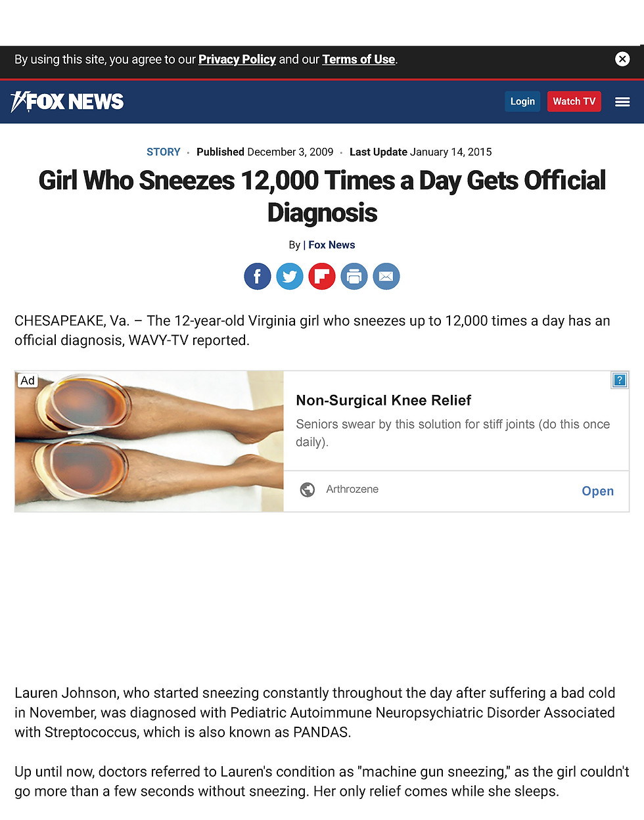The width and height of the screenshot is (644, 820).
Task: Click the Non-Surgical Knee Relief ad title
Action: pyautogui.click(x=384, y=400)
